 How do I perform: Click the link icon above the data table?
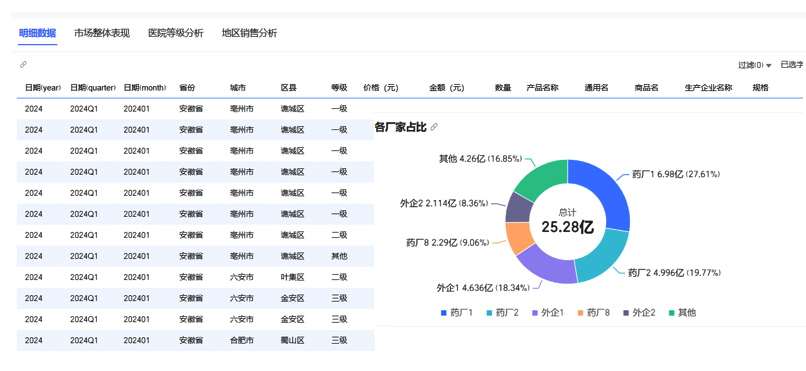(x=23, y=65)
